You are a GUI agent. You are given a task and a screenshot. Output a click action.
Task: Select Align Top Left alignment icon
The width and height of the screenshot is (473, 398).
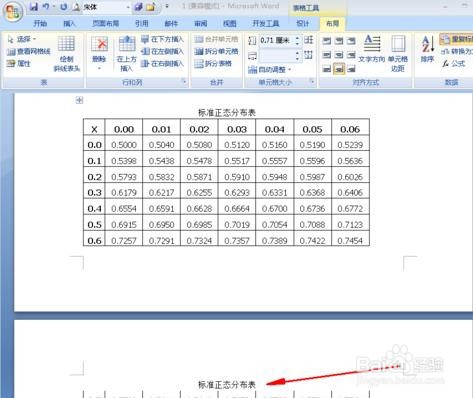point(327,41)
